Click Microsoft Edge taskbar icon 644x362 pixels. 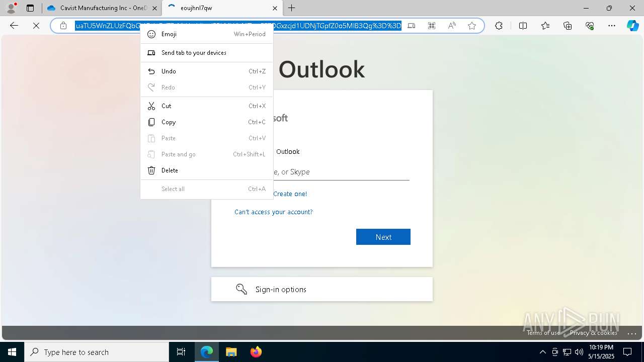pyautogui.click(x=207, y=352)
